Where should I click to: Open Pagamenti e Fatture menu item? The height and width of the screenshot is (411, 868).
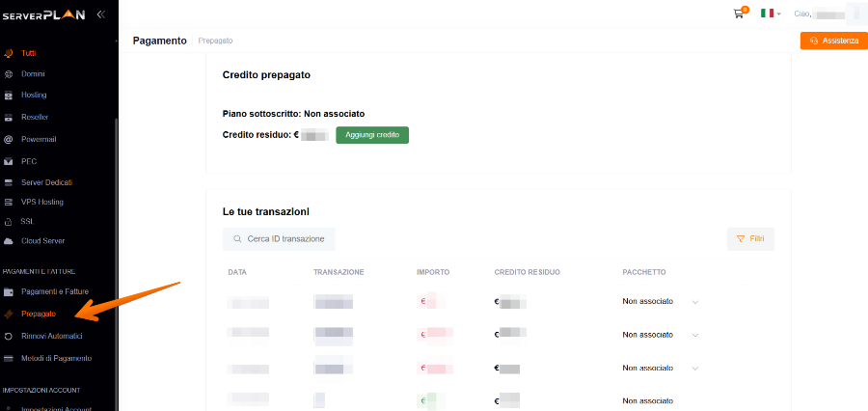[53, 291]
